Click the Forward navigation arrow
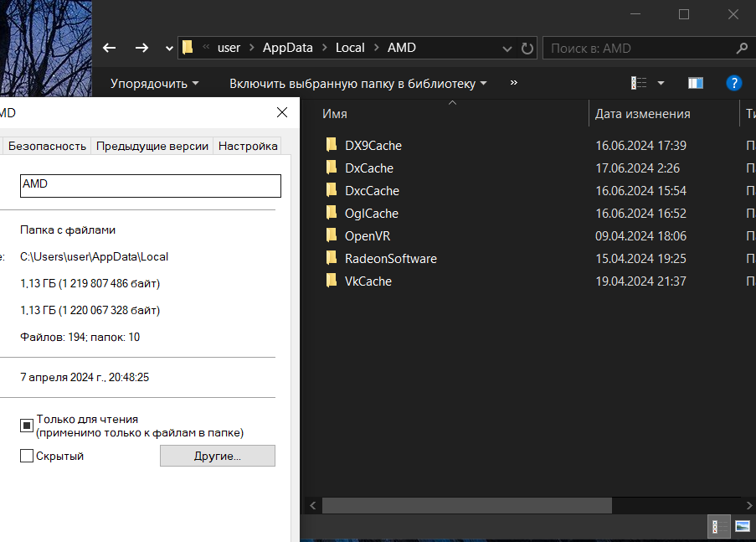This screenshot has height=542, width=756. pos(141,48)
